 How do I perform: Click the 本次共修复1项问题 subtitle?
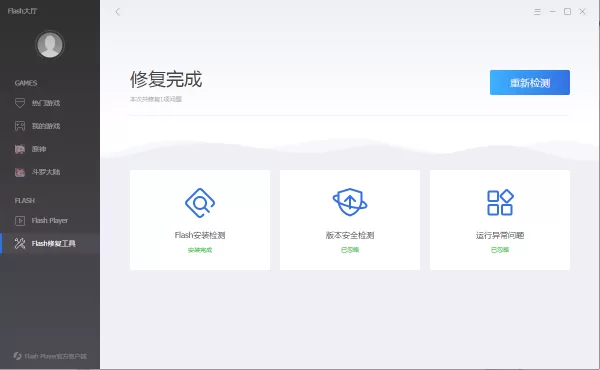[156, 99]
